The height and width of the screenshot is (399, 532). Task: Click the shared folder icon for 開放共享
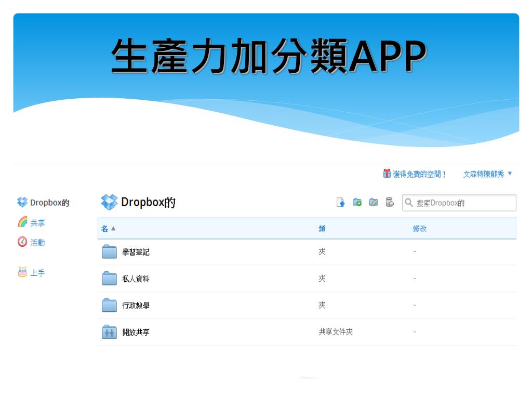(109, 332)
